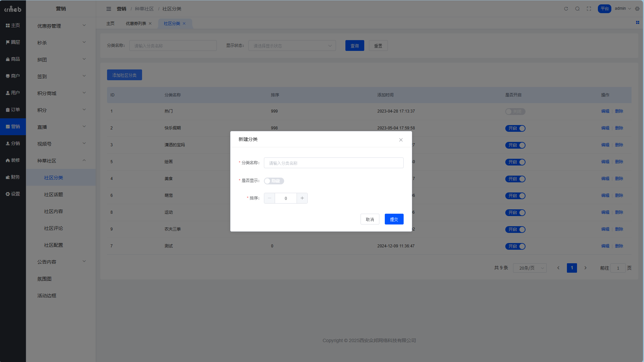Close the 新建分类 dialog with X icon
The width and height of the screenshot is (644, 362).
401,140
